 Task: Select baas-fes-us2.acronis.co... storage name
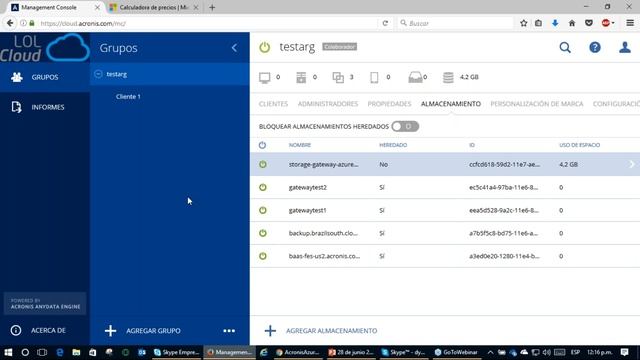coord(324,256)
